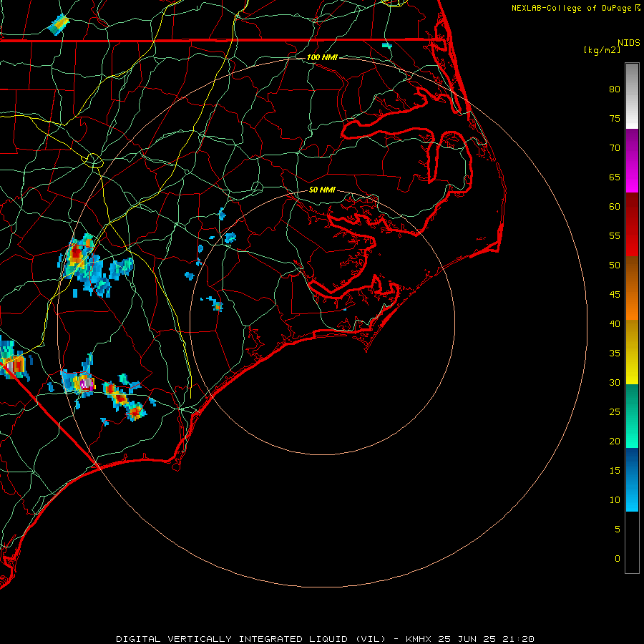The width and height of the screenshot is (644, 644).
Task: Click the legend value 60
Action: pyautogui.click(x=615, y=207)
